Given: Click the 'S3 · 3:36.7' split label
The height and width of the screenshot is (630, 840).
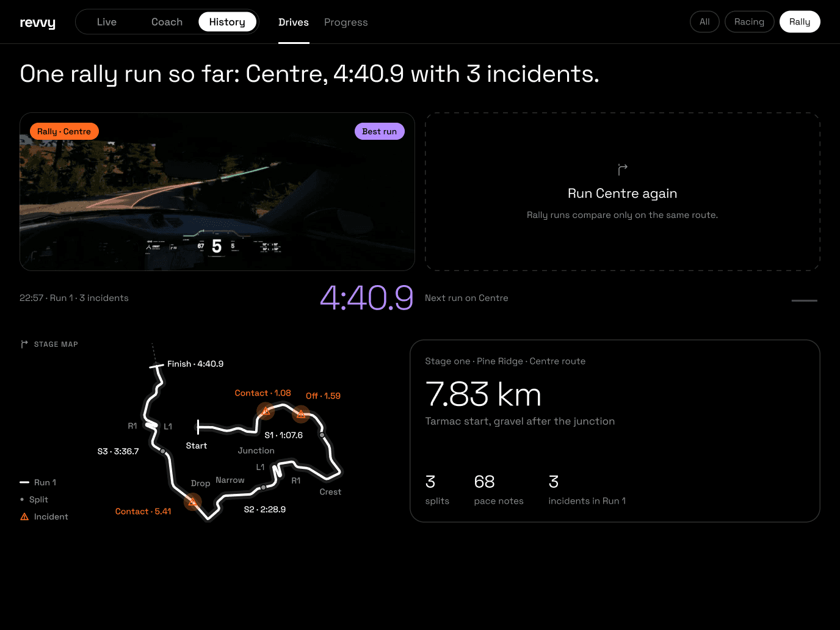Looking at the screenshot, I should (118, 452).
